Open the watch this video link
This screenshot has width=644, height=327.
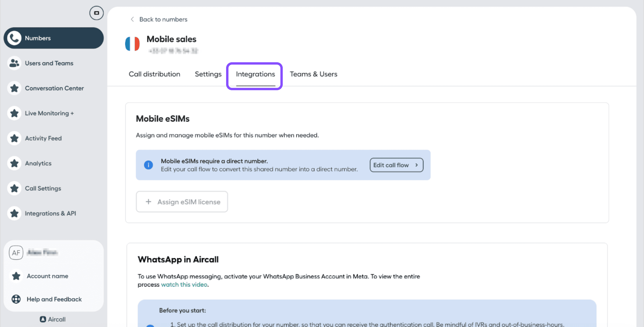[x=184, y=284]
